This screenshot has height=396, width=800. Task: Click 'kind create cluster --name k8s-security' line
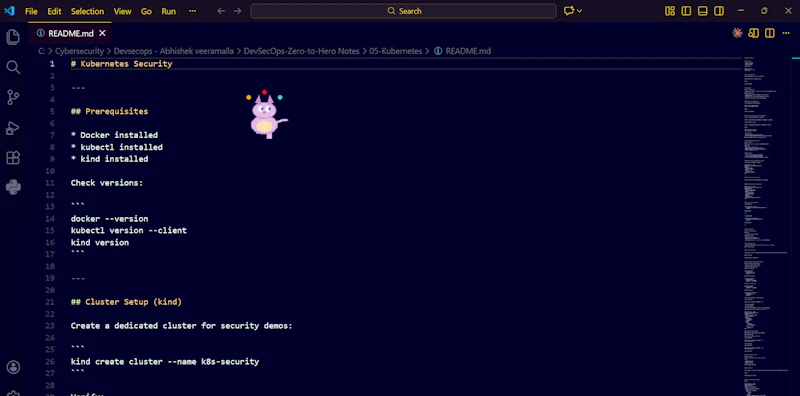165,362
